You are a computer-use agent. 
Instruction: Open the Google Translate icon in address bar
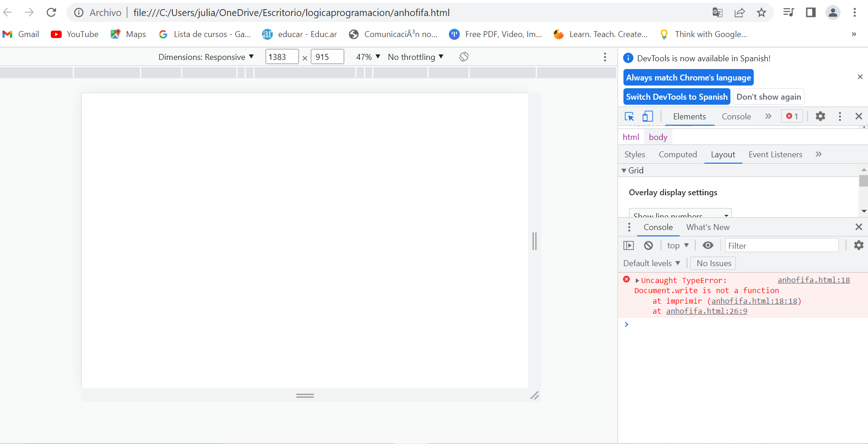coord(718,12)
